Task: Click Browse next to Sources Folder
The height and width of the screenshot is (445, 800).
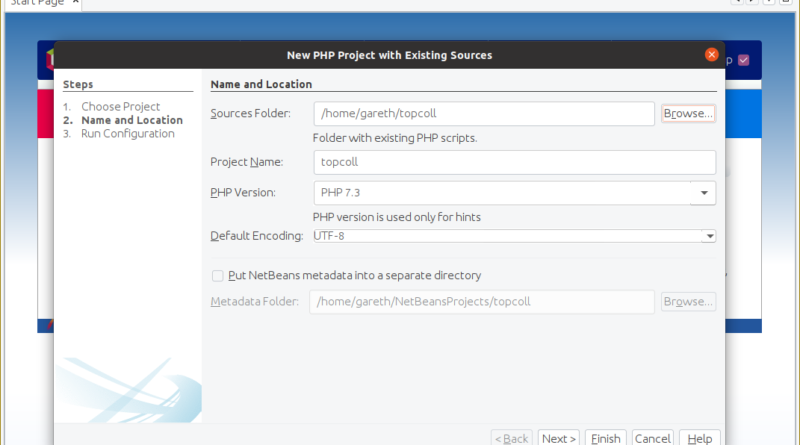Action: click(688, 113)
